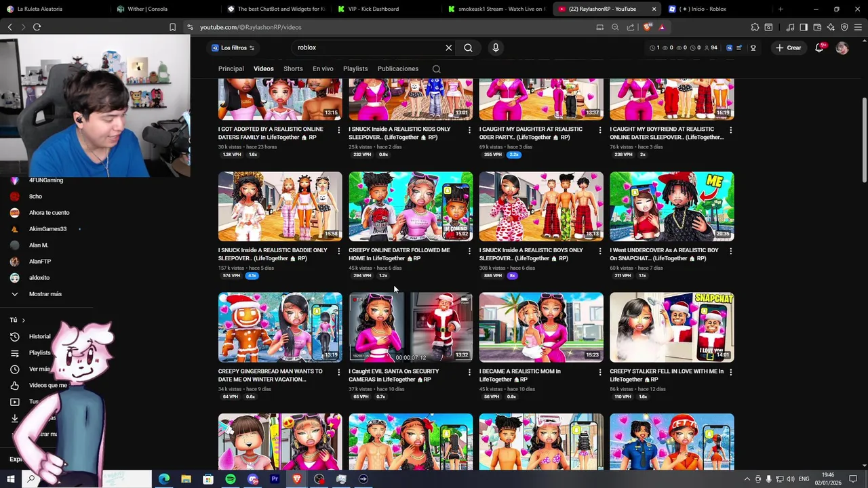Open the UNDERCOVER REALISTIC BOY thumbnail
This screenshot has width=868, height=488.
click(671, 207)
